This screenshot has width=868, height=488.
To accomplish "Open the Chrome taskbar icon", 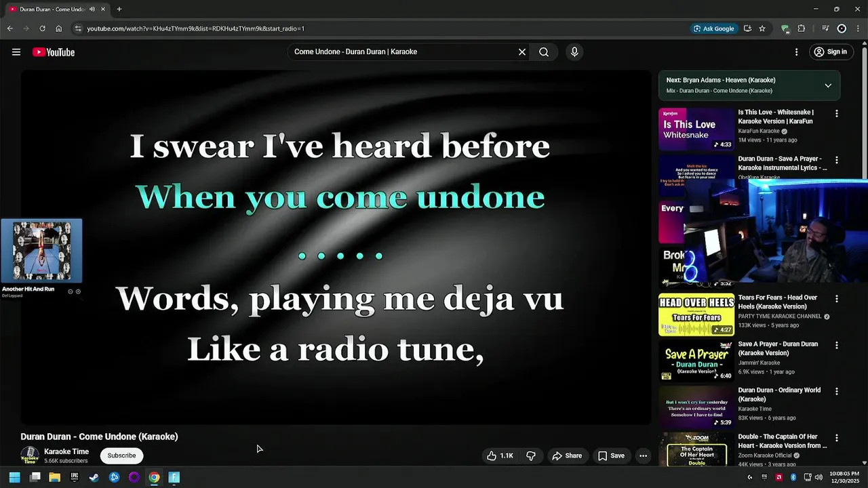I will [x=154, y=477].
